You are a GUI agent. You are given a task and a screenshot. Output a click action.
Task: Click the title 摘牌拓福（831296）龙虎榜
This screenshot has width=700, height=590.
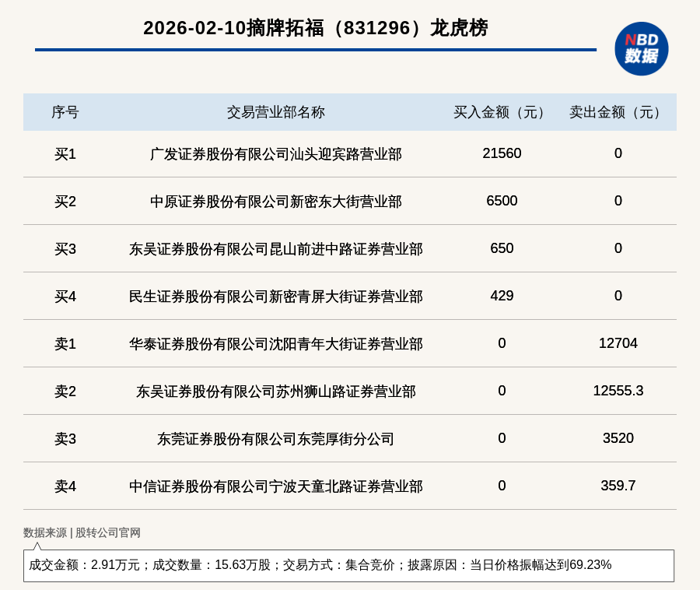click(315, 28)
